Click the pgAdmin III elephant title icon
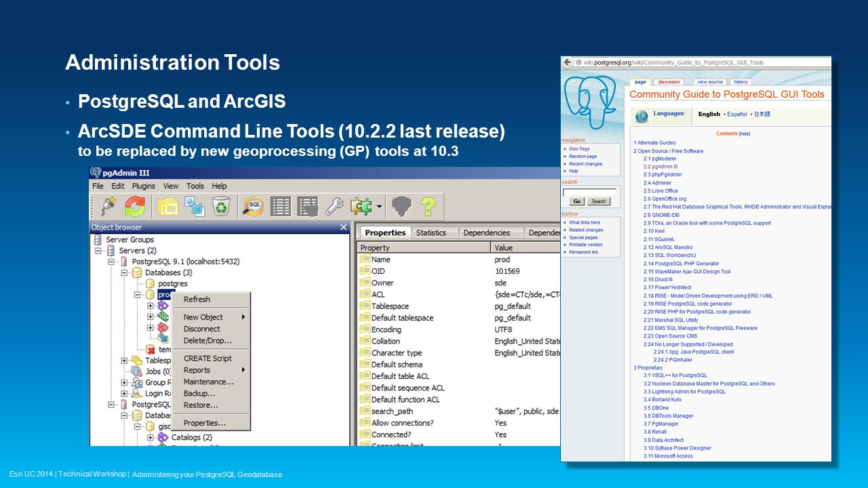The image size is (868, 488). coord(96,172)
